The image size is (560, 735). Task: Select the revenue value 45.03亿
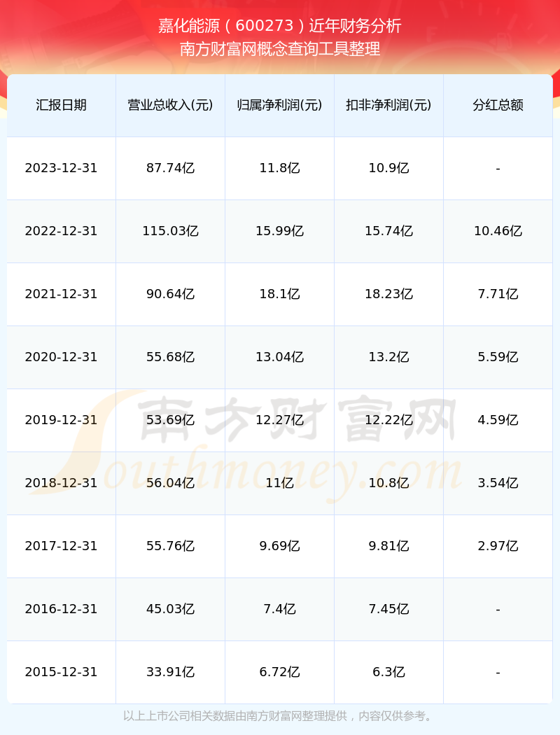pyautogui.click(x=171, y=610)
